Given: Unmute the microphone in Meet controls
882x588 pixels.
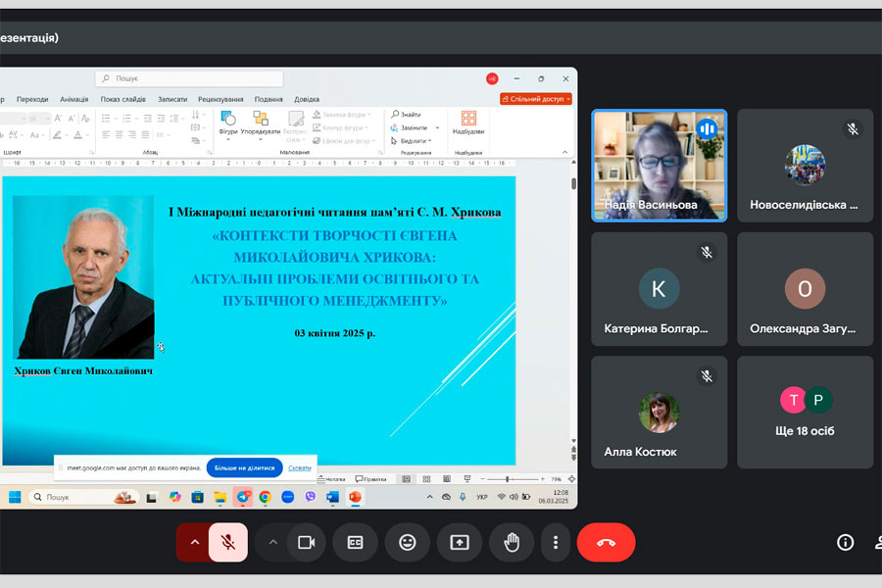Looking at the screenshot, I should 227,542.
